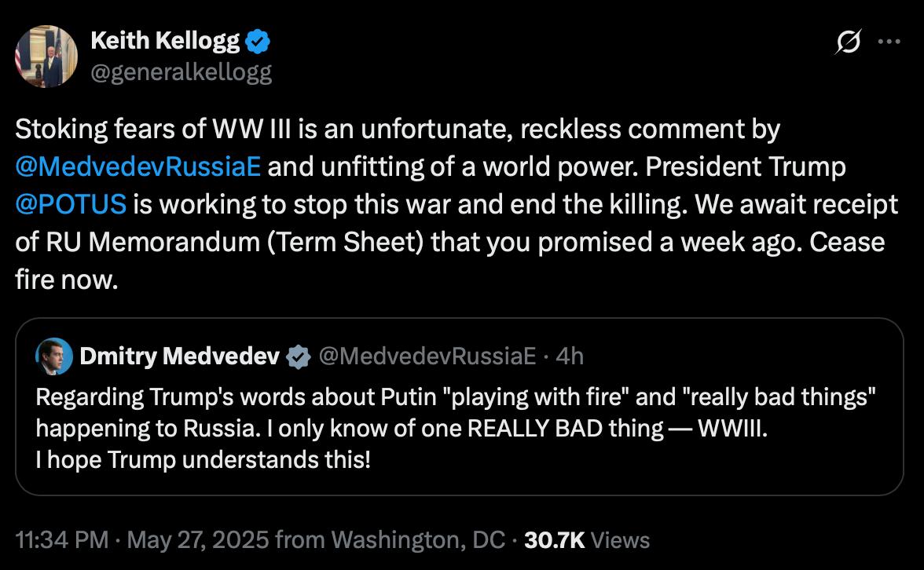This screenshot has width=924, height=570.
Task: Click "I hope Trump understands this!" line
Action: coord(203,460)
